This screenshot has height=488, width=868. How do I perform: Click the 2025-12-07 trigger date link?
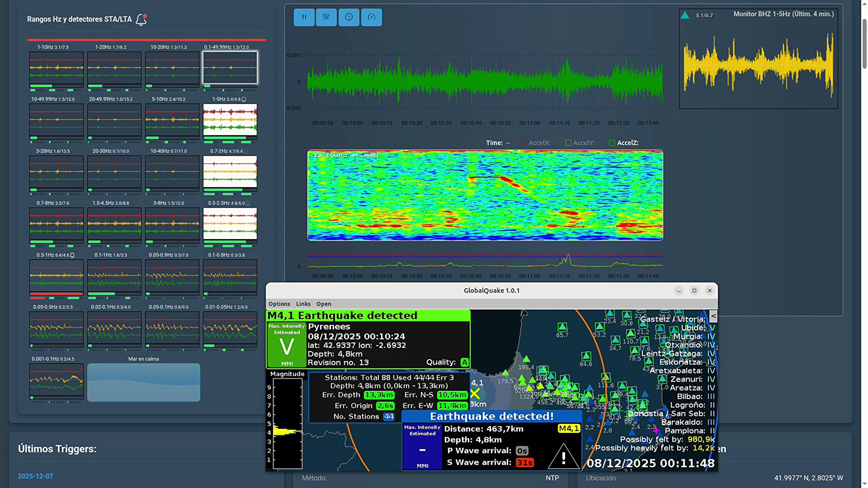[35, 476]
